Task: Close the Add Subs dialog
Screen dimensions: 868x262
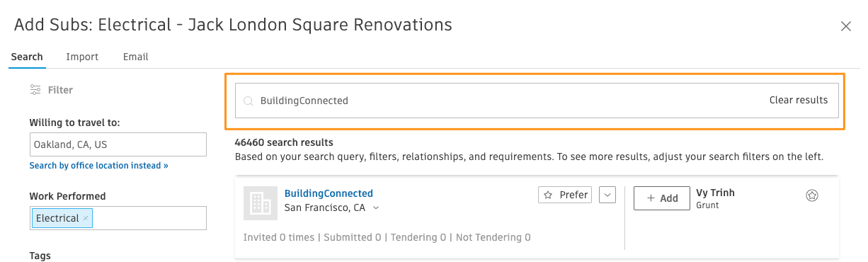Action: pos(845,26)
